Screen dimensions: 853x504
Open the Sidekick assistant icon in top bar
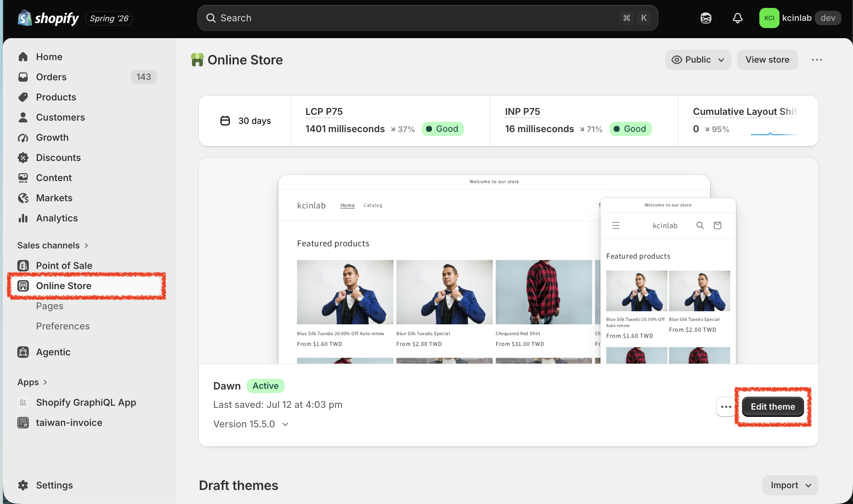pos(706,18)
